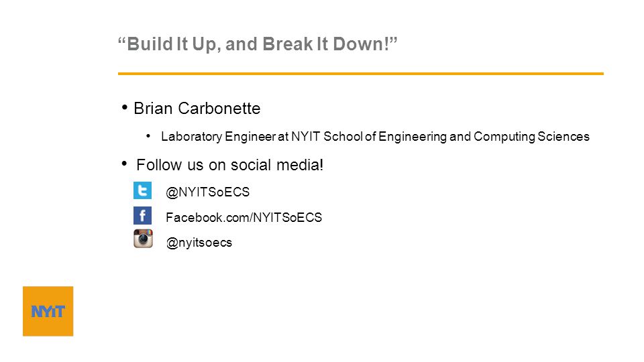Click the Laboratory Engineer description line

click(x=375, y=136)
